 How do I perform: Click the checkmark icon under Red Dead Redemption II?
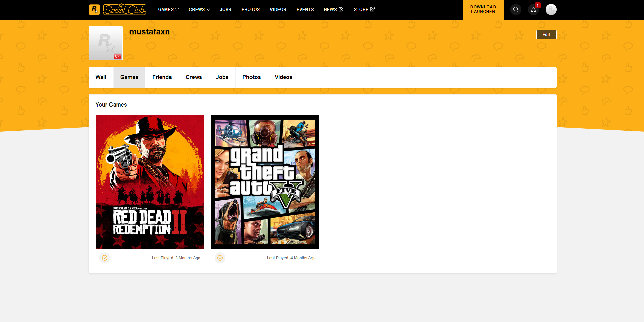(x=105, y=258)
